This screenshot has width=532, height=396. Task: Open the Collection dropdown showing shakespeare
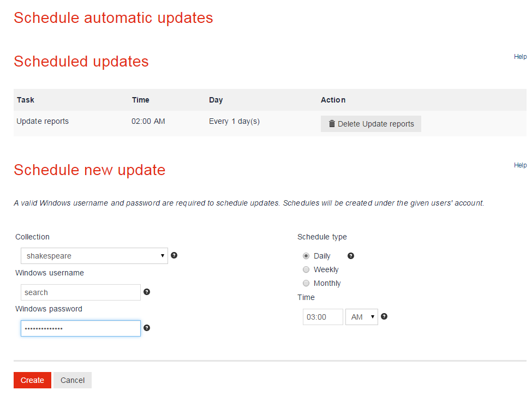pos(94,256)
